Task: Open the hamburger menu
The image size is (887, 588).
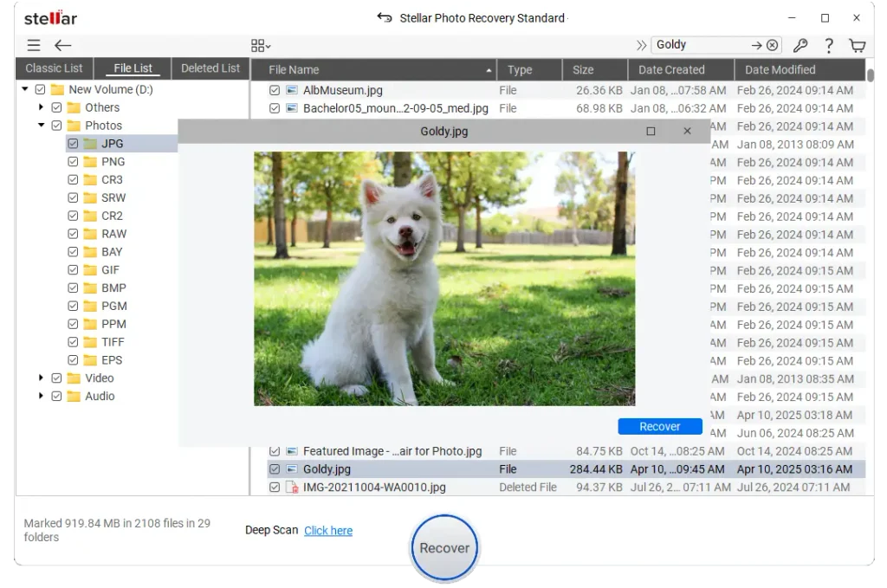Action: 34,45
